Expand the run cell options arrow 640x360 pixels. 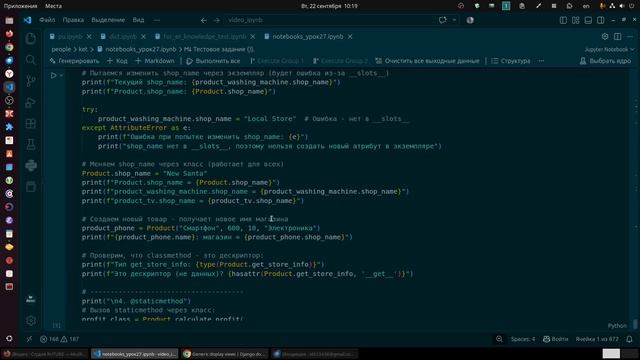61,76
